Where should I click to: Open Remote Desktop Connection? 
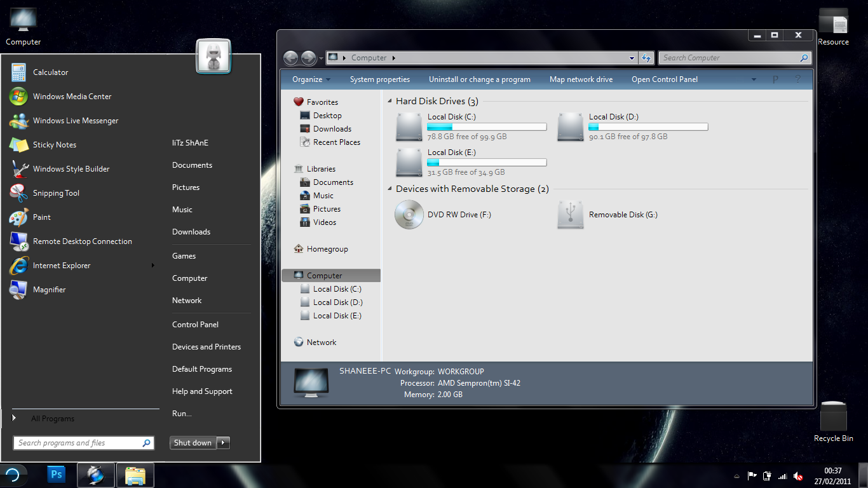(80, 241)
